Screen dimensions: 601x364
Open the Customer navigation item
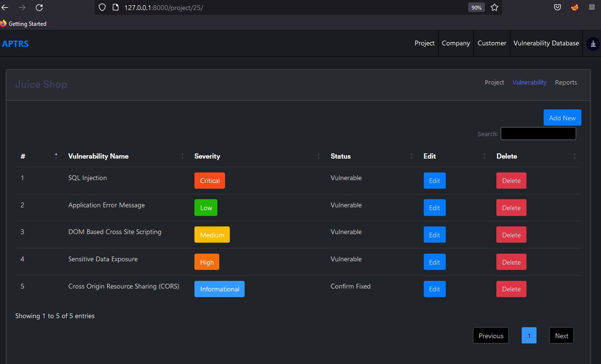pos(492,43)
